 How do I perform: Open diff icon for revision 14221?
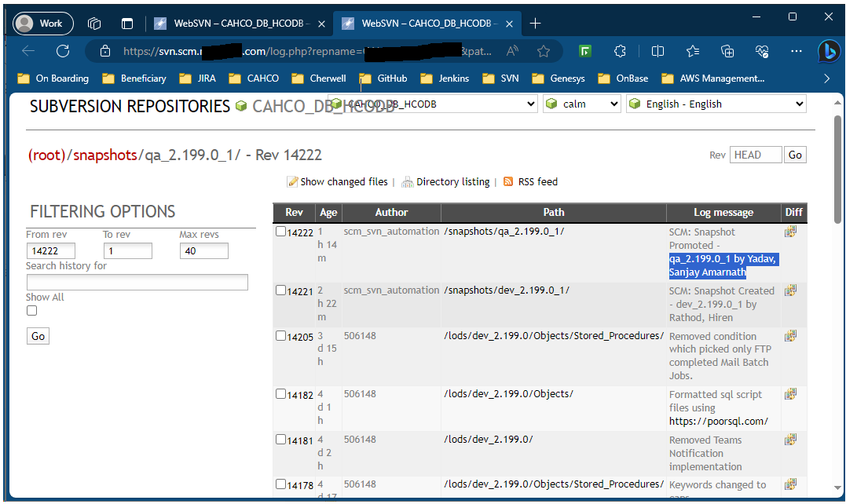790,290
